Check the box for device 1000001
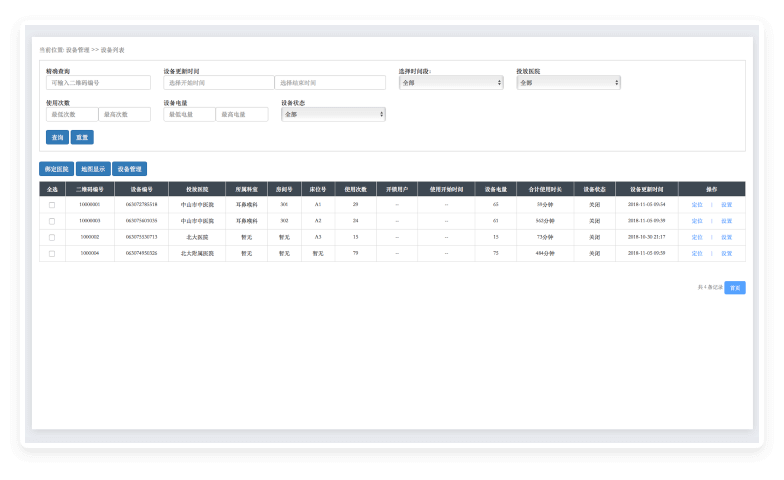This screenshot has height=480, width=784. click(x=52, y=204)
